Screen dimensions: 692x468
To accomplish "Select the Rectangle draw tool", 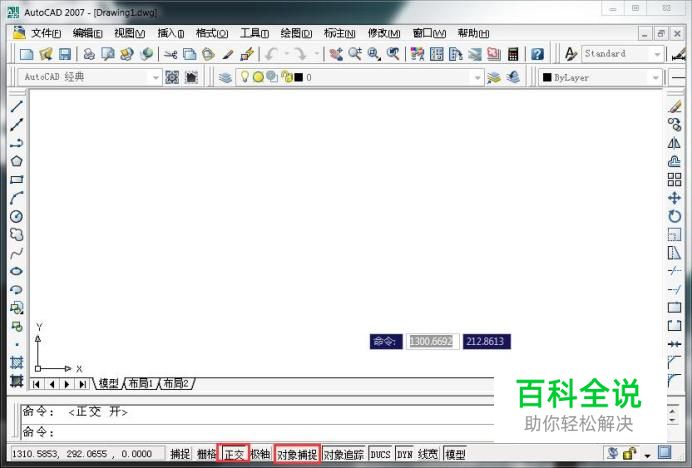I will pos(17,179).
